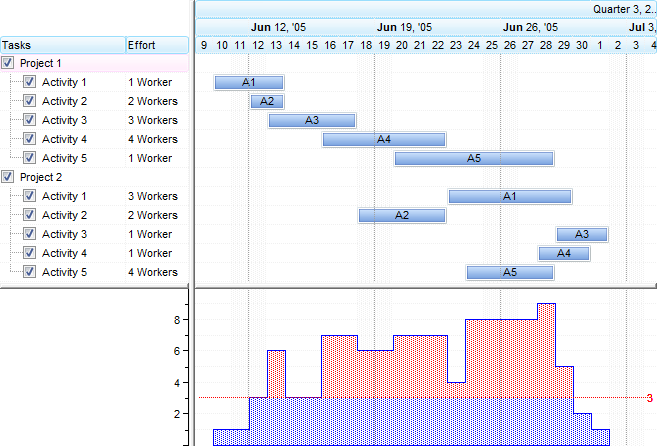Screen dimensions: 657x446
Task: Select the Project 1 tree row label
Action: coord(41,63)
